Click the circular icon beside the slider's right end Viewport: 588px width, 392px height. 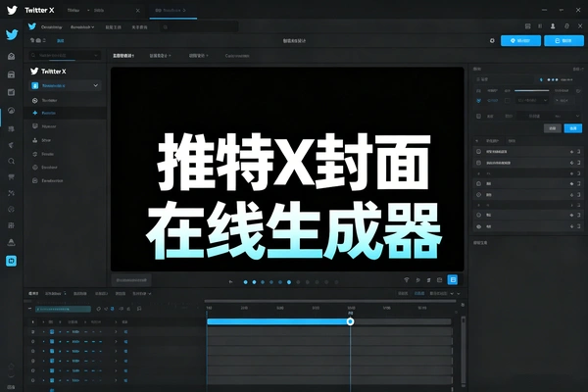point(578,91)
